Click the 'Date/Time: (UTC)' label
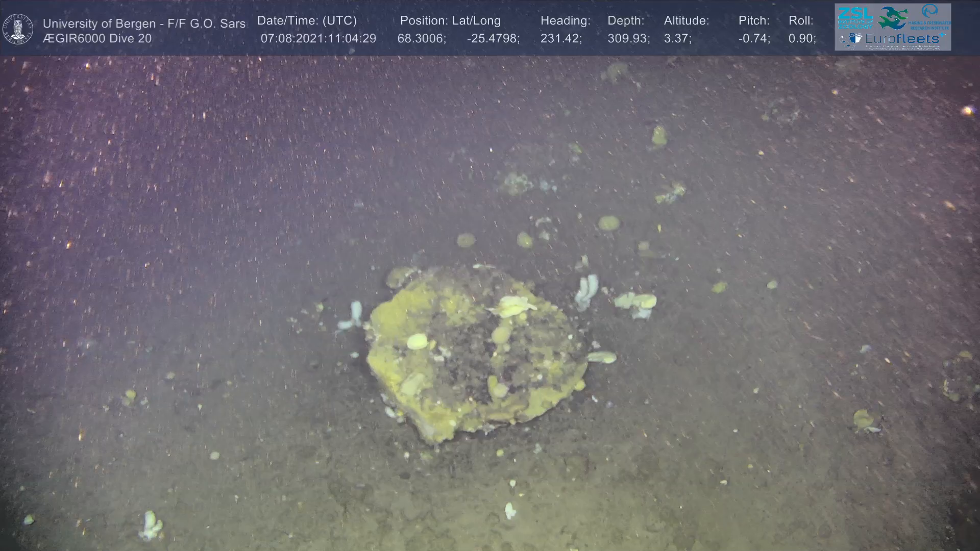 [x=307, y=21]
